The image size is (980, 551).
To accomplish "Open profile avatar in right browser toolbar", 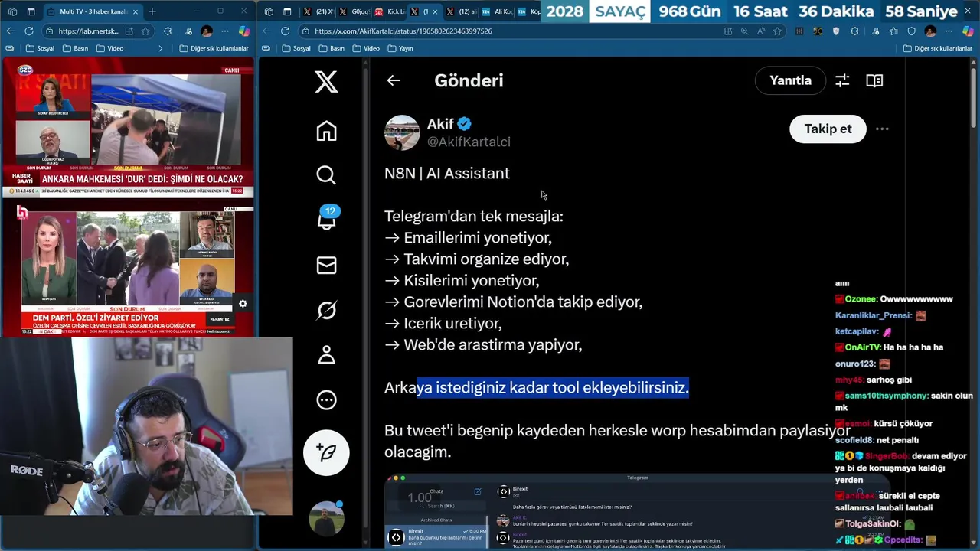I will tap(930, 31).
